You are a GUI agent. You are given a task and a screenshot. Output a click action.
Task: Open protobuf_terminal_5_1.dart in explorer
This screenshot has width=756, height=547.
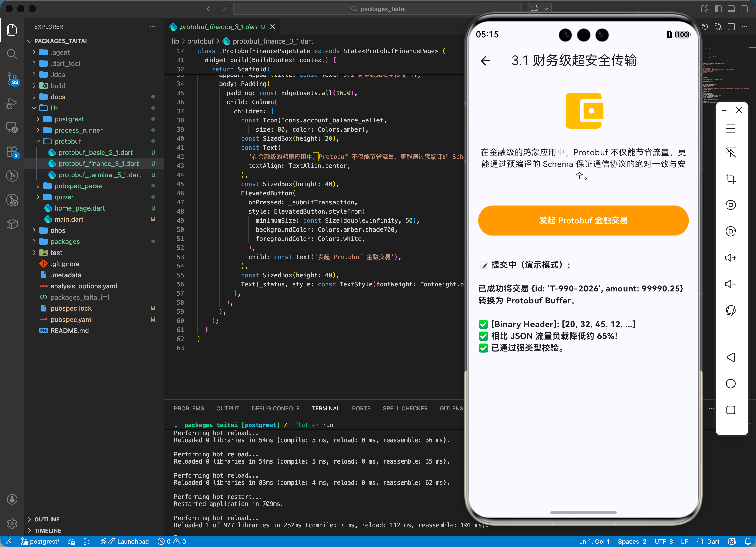(x=100, y=175)
